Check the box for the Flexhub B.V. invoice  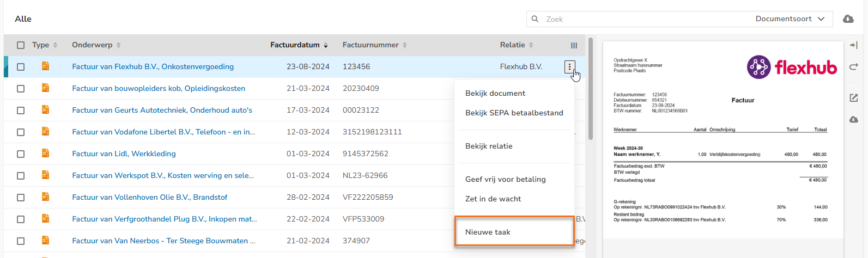pyautogui.click(x=21, y=67)
